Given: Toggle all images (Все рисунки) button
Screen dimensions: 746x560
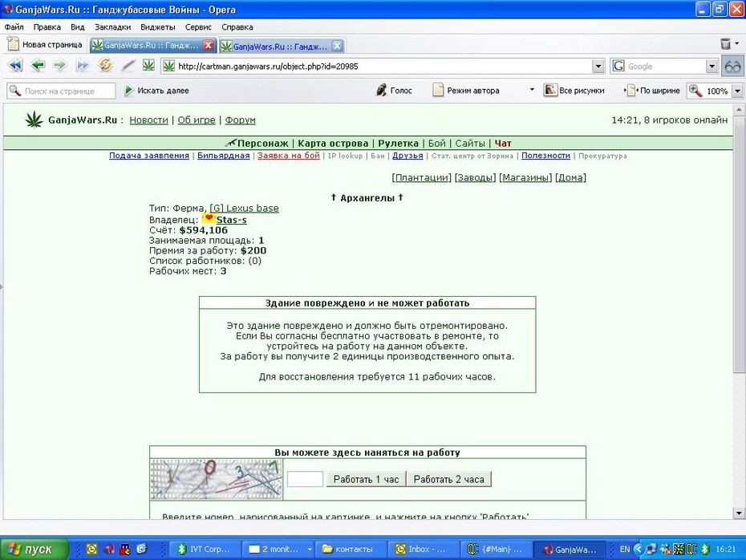Looking at the screenshot, I should click(574, 91).
